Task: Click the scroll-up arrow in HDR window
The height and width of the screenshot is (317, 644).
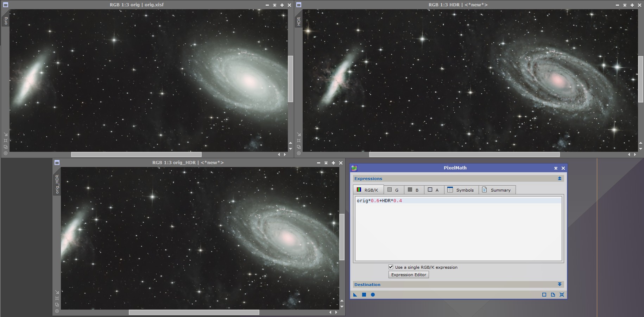Action: (640, 143)
